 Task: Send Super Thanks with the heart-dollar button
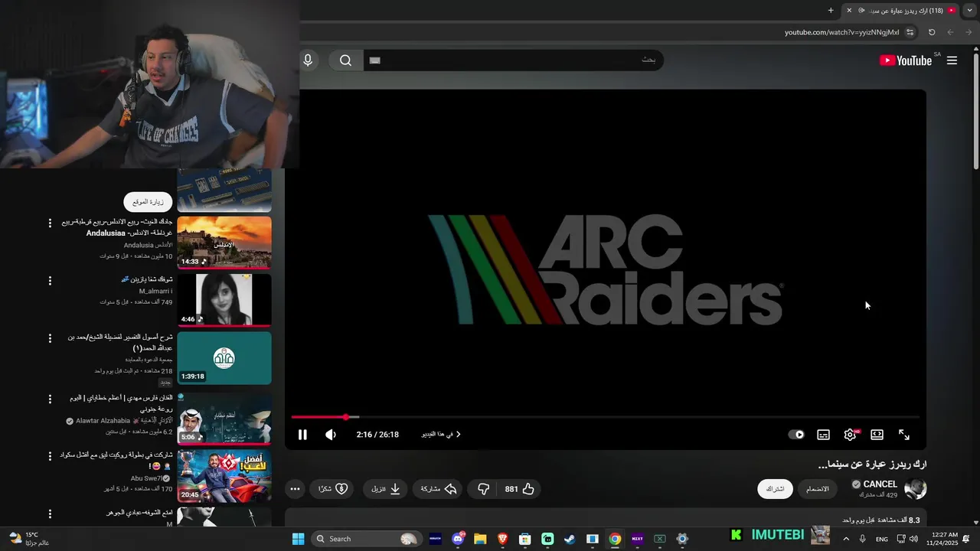click(333, 489)
